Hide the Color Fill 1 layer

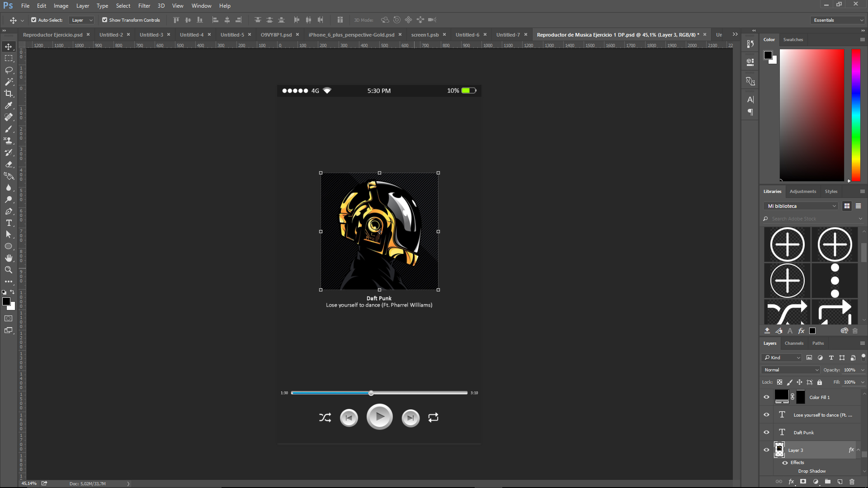(766, 397)
